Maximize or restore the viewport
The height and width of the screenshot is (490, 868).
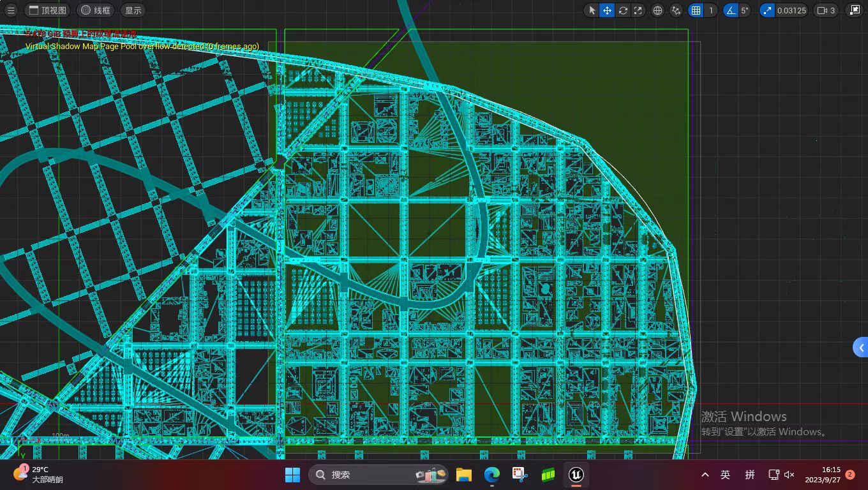pyautogui.click(x=855, y=10)
